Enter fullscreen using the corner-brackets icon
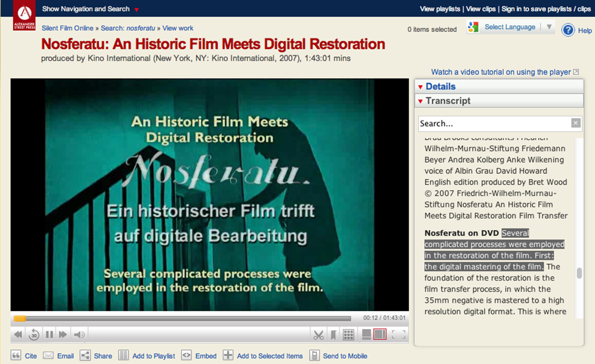Screen dimensions: 595x364 click(x=398, y=335)
